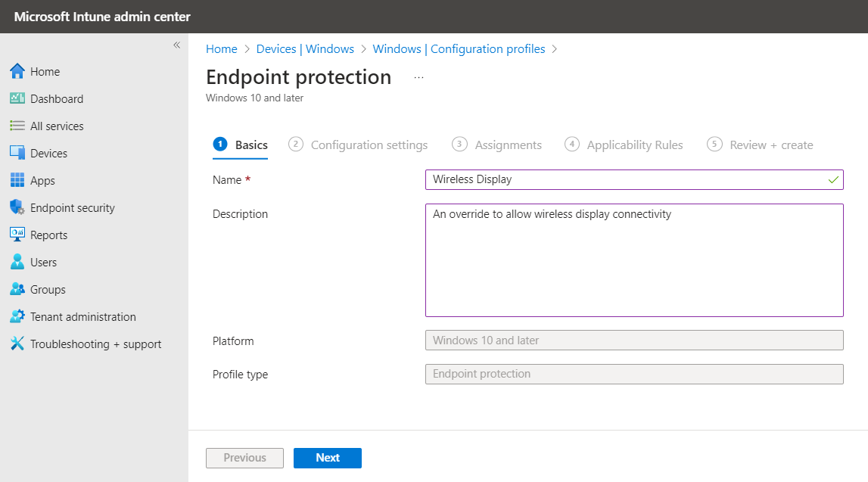This screenshot has width=868, height=482.
Task: Go to the Review + create step
Action: tap(770, 145)
